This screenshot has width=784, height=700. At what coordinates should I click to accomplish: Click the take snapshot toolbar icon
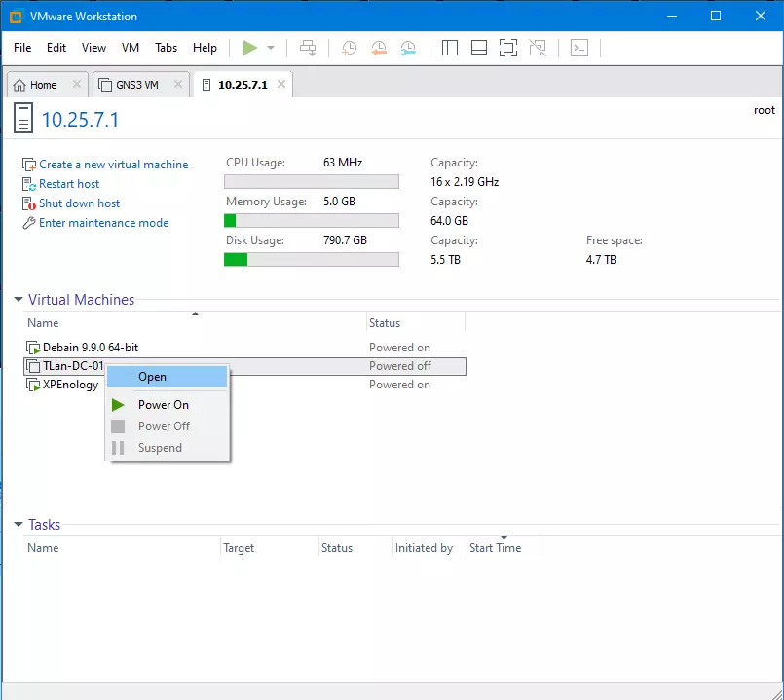point(349,48)
